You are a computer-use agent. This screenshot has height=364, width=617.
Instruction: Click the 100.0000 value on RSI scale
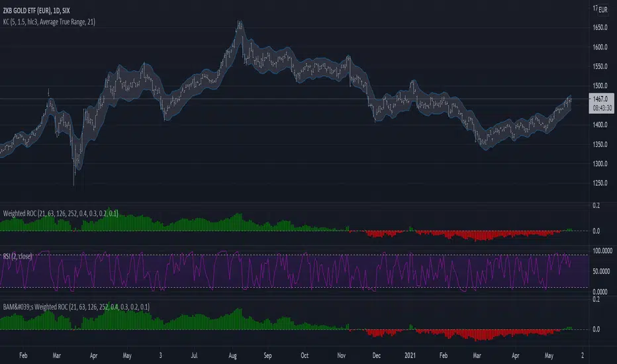[602, 251]
